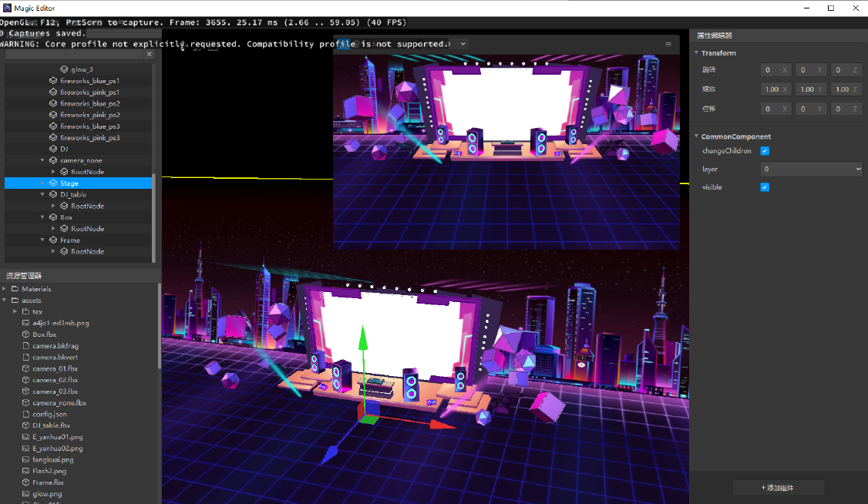Toggle the changeChildren checkbox
Viewport: 868px width, 504px height.
click(x=765, y=151)
